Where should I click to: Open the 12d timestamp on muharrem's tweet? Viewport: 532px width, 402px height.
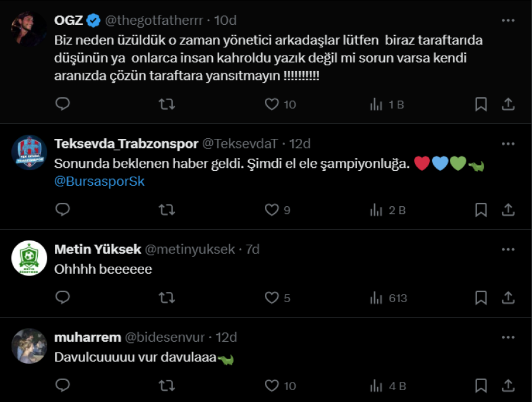pyautogui.click(x=225, y=338)
